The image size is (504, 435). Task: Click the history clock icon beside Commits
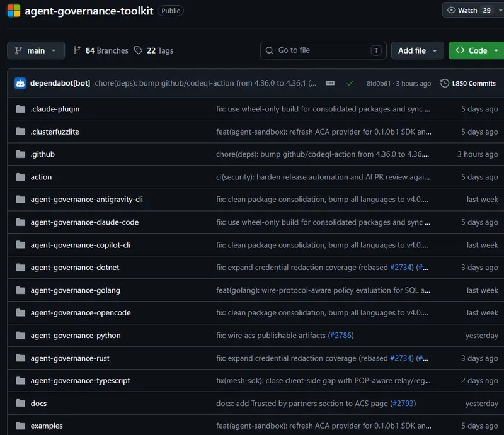point(445,83)
